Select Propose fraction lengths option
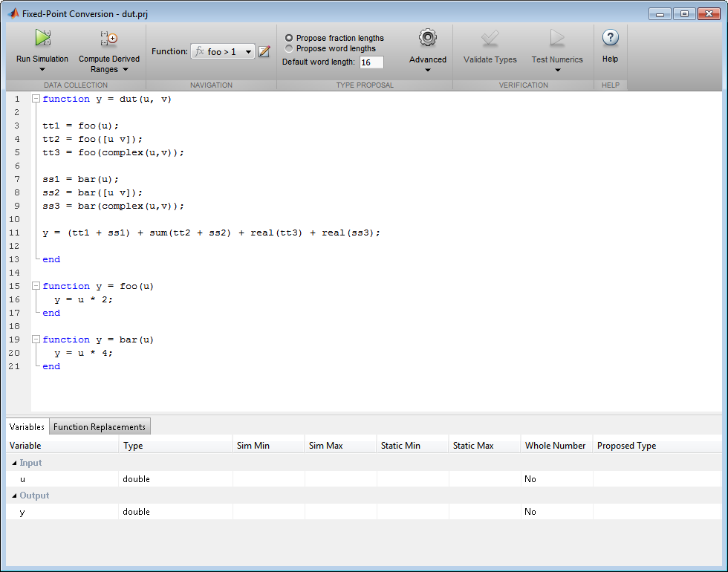Viewport: 728px width, 572px height. [289, 38]
